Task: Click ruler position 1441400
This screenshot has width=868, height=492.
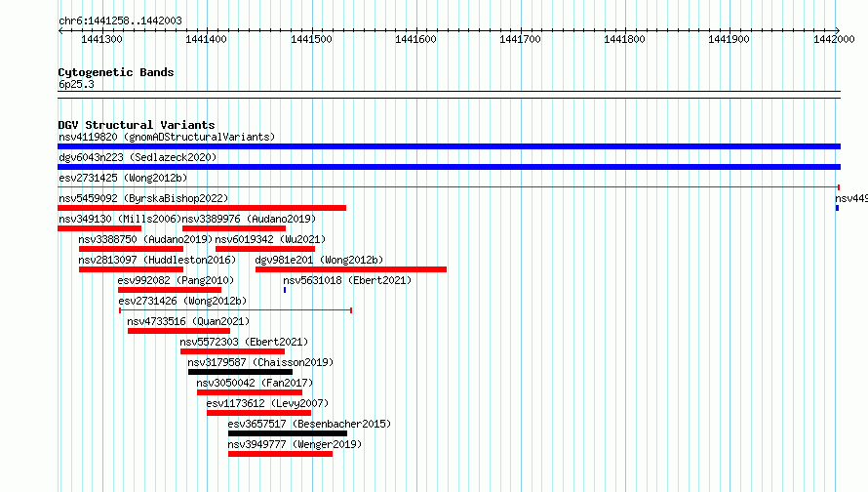Action: coord(206,39)
